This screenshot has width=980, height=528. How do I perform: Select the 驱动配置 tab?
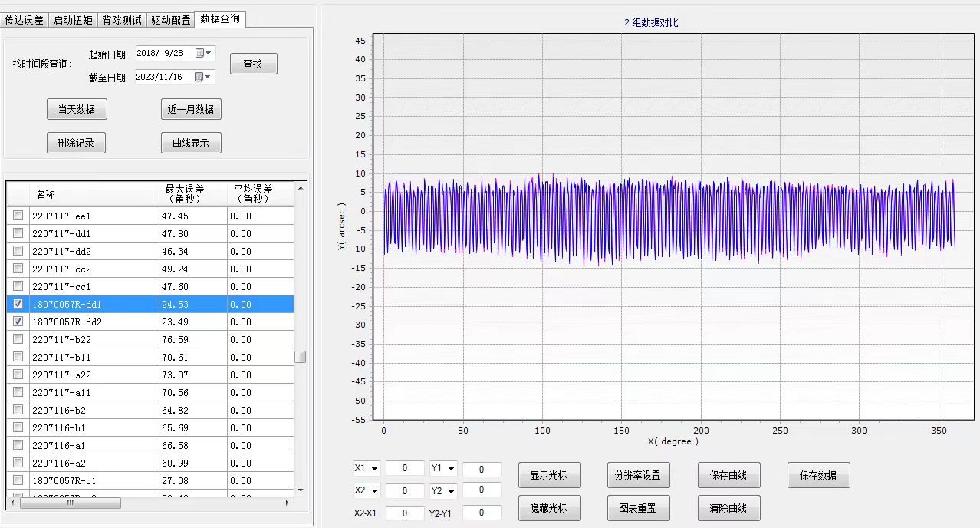[x=170, y=20]
